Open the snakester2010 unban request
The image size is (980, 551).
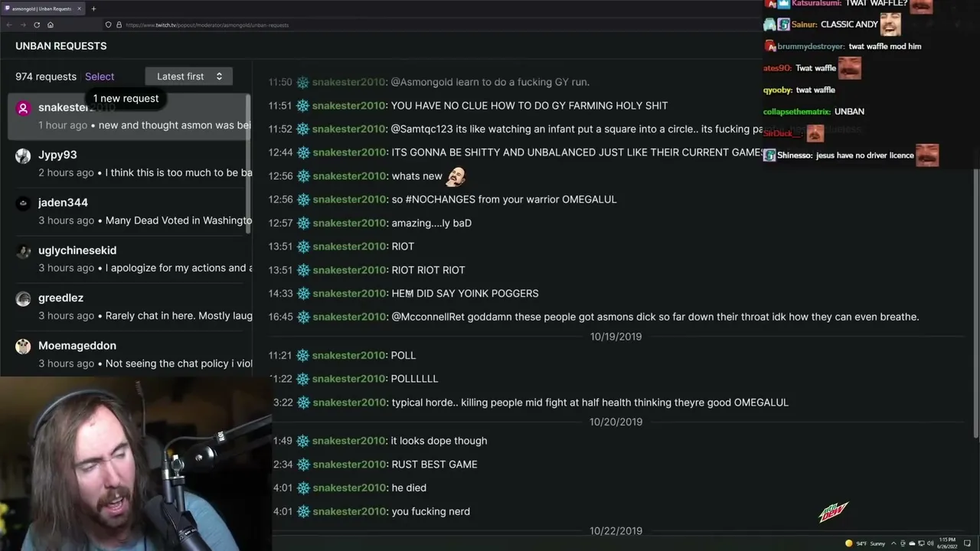pos(129,116)
